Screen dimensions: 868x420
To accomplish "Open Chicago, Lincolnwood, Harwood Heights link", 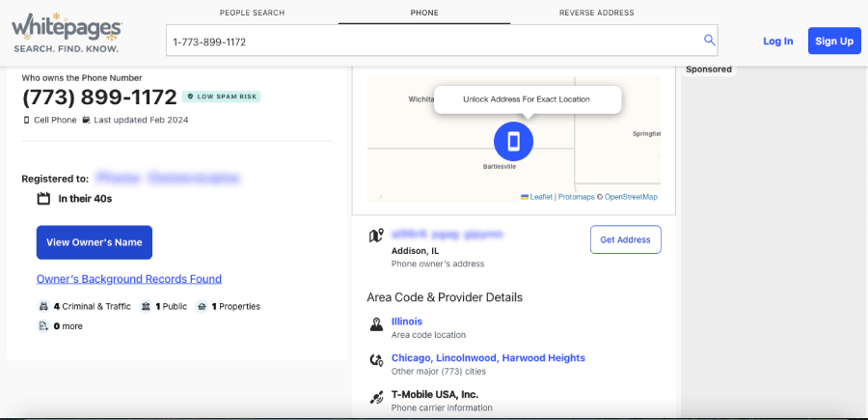I will tap(488, 358).
